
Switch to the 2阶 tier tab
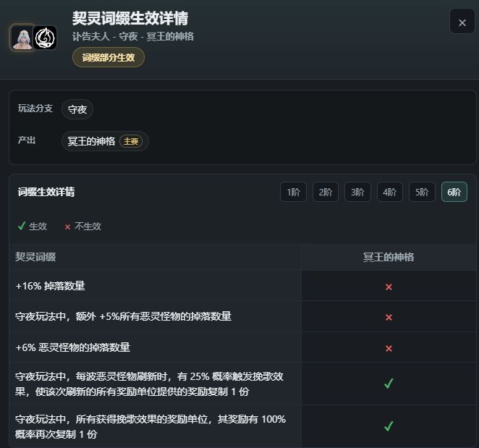[326, 192]
